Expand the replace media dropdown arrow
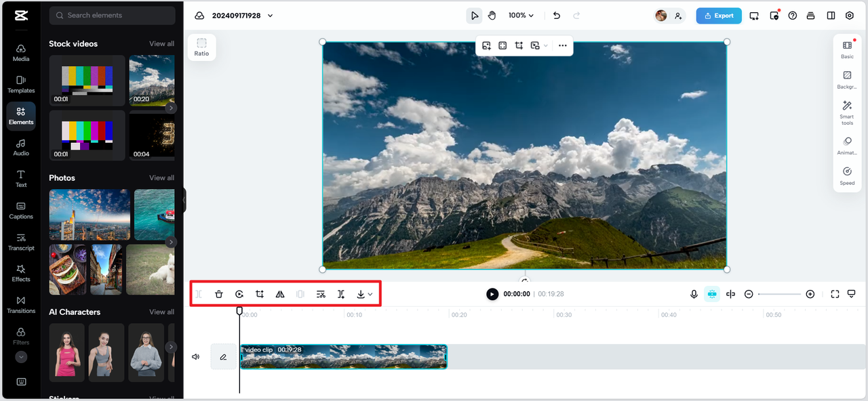Viewport: 868px width, 401px height. [546, 45]
